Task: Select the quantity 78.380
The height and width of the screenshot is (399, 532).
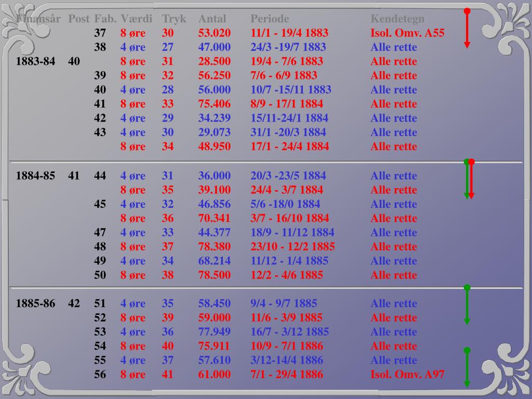Action: coord(215,247)
